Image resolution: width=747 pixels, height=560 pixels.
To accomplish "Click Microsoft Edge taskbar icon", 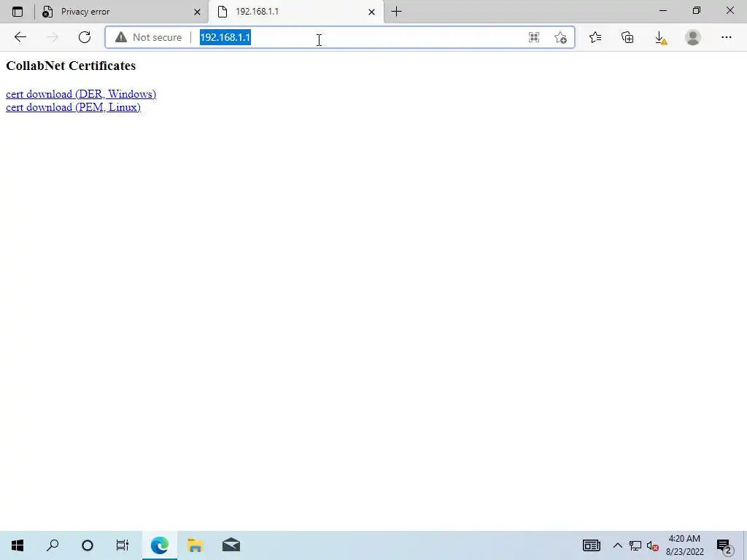I will [160, 545].
